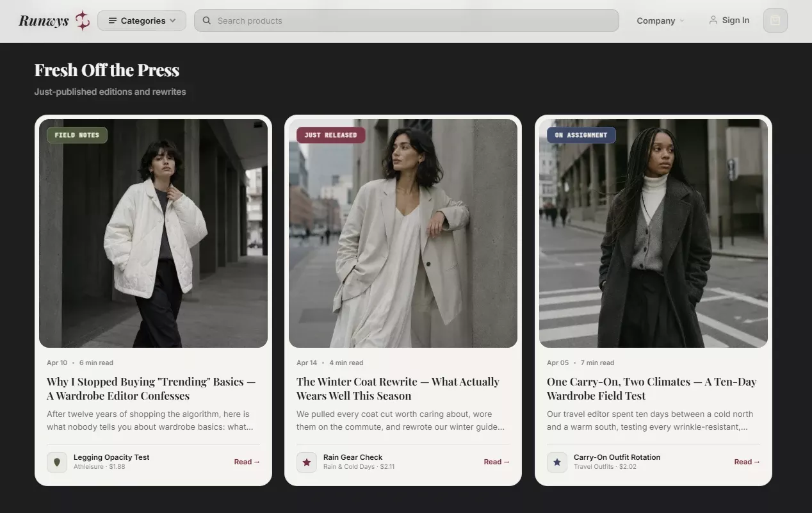Image resolution: width=812 pixels, height=513 pixels.
Task: Click the JUST RELEASED badge
Action: [x=330, y=135]
